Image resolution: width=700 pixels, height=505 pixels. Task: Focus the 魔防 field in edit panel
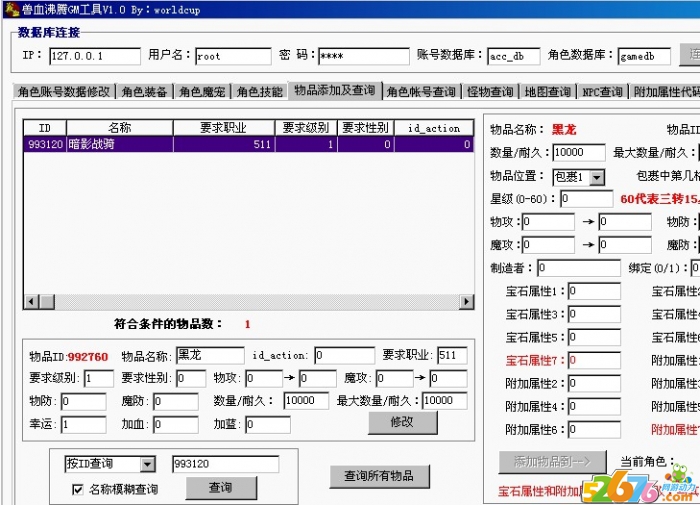pyautogui.click(x=176, y=402)
